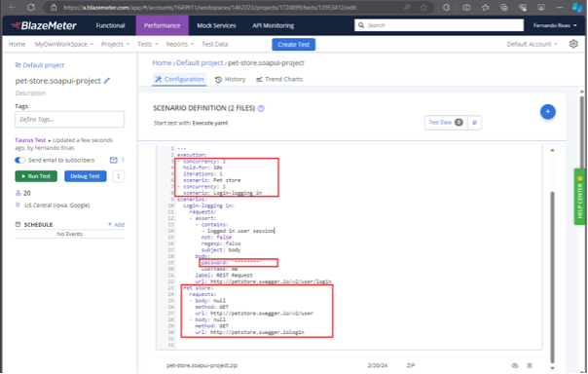Open account settings gear icon
This screenshot has width=588, height=374.
click(573, 44)
